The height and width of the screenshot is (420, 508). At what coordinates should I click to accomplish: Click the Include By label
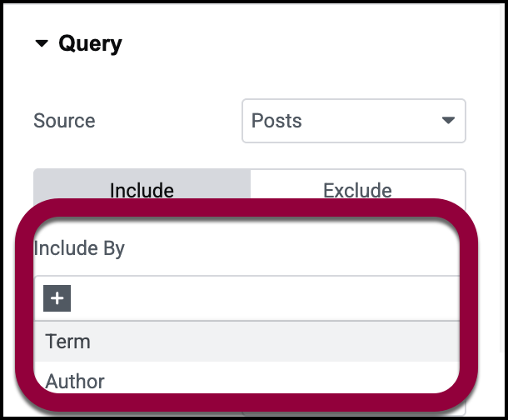[79, 248]
